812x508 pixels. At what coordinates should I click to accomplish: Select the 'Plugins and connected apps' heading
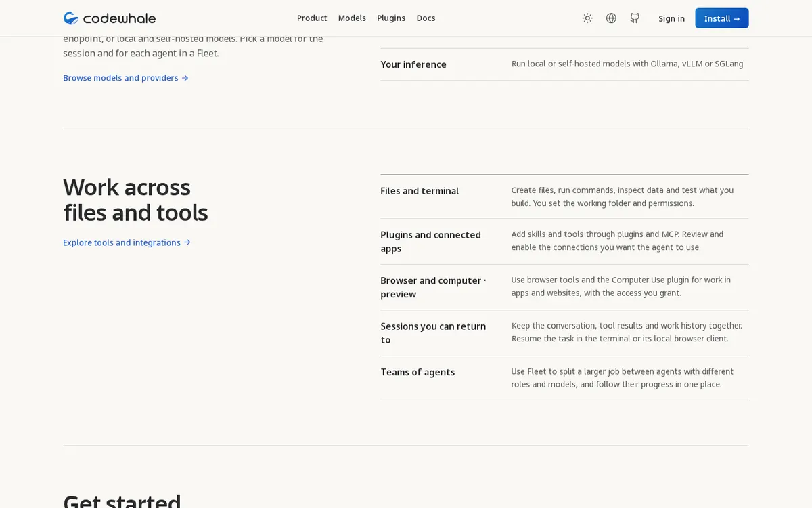tap(430, 242)
